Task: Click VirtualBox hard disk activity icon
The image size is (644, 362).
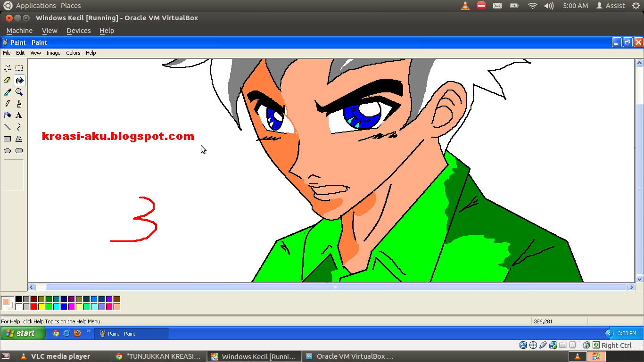Action: (x=523, y=345)
